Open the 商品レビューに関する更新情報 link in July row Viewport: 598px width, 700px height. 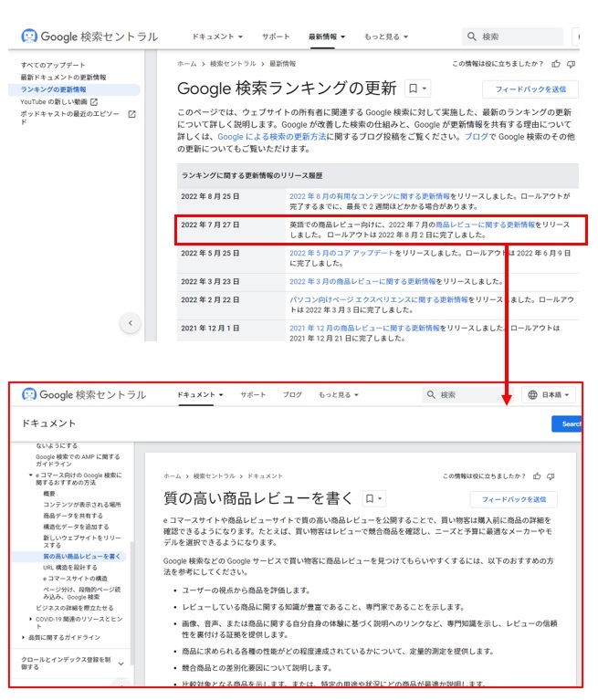485,225
